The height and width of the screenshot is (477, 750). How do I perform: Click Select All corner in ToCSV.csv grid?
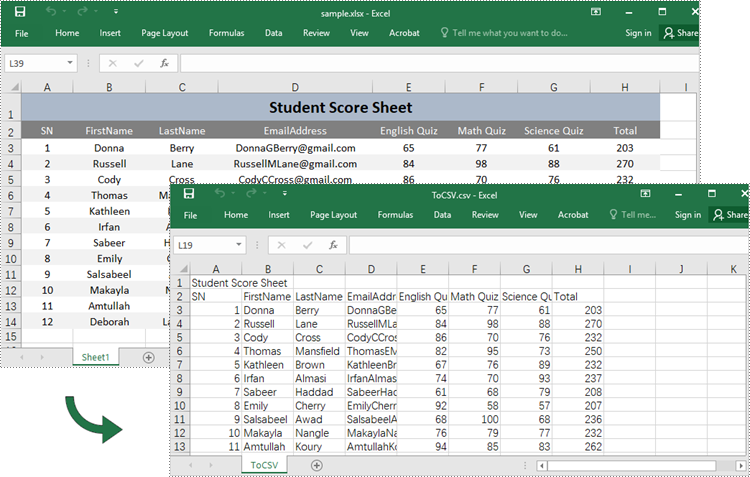coord(183,269)
